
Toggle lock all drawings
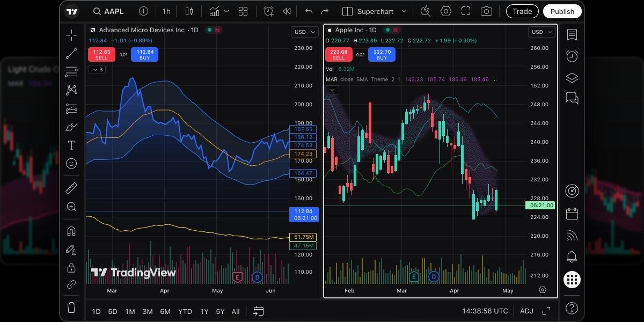[x=71, y=267]
